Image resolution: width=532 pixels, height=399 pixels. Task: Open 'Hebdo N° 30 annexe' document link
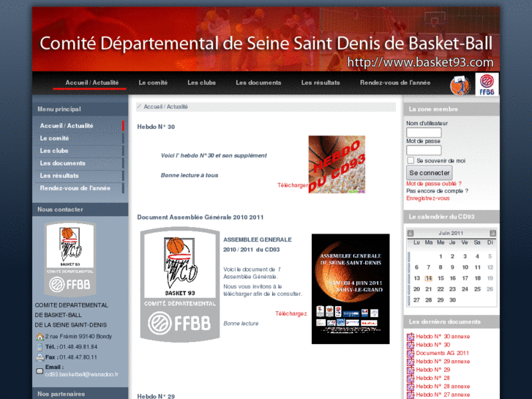(443, 337)
